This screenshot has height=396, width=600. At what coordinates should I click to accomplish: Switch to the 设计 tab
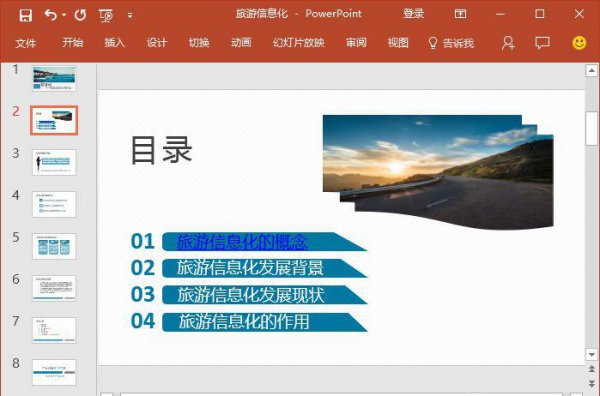pyautogui.click(x=157, y=42)
